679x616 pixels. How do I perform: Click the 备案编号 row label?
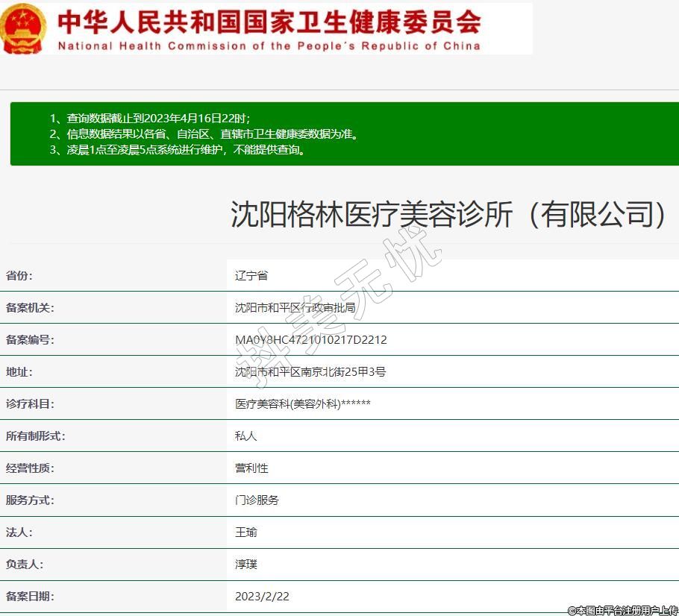pyautogui.click(x=30, y=339)
